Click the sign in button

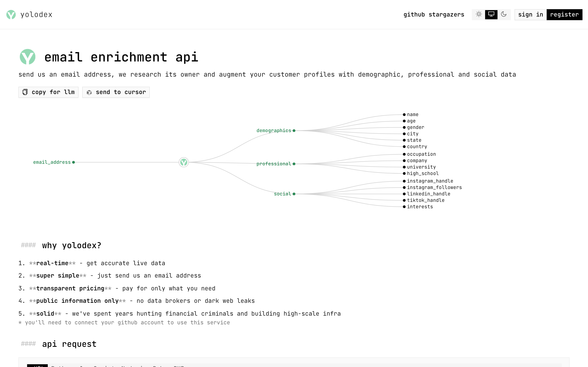pyautogui.click(x=530, y=14)
